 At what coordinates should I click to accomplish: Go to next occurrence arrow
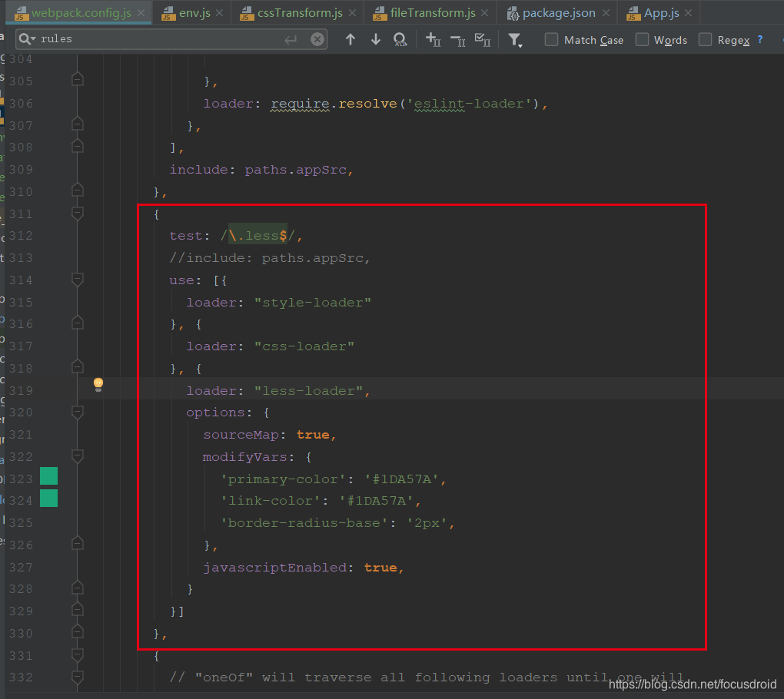pyautogui.click(x=376, y=39)
